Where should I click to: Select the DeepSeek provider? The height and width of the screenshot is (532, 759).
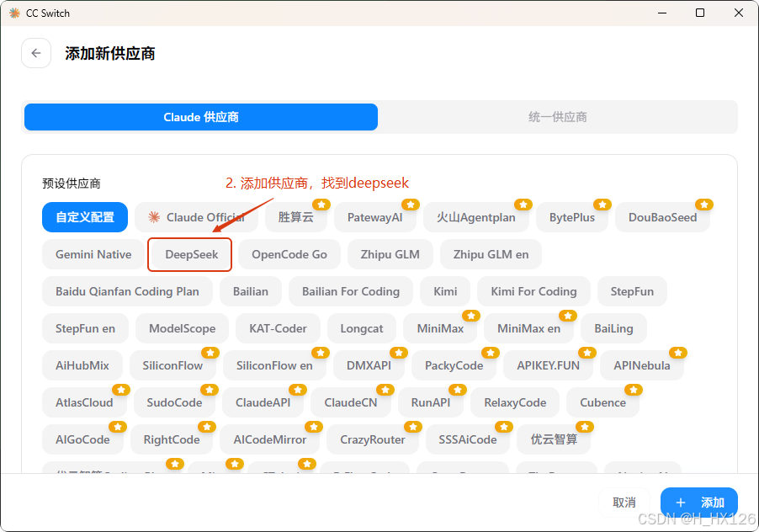click(192, 254)
